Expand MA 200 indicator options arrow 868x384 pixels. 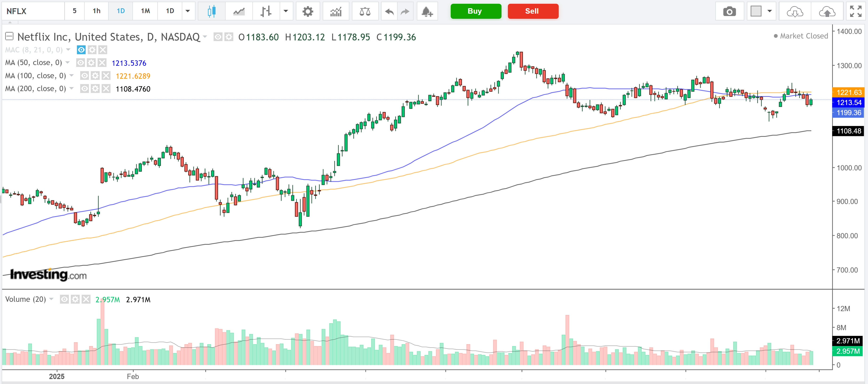(x=72, y=89)
